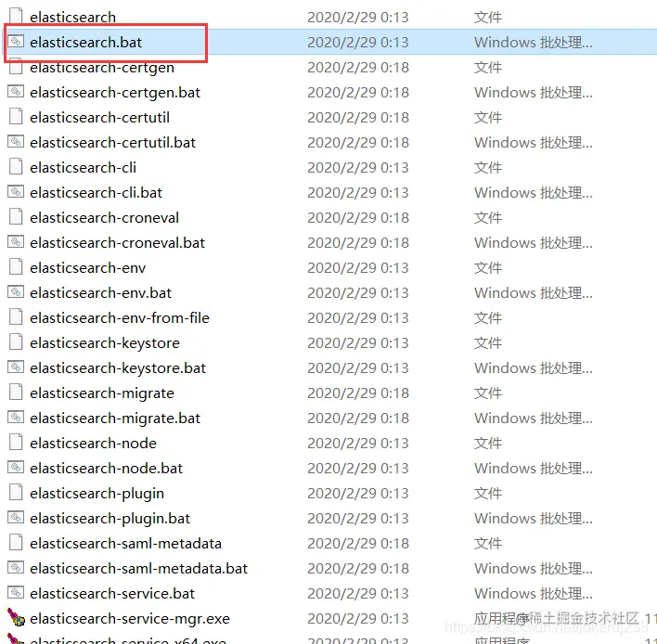The height and width of the screenshot is (644, 657).
Task: Select the elasticsearch-env file name
Action: tap(88, 268)
